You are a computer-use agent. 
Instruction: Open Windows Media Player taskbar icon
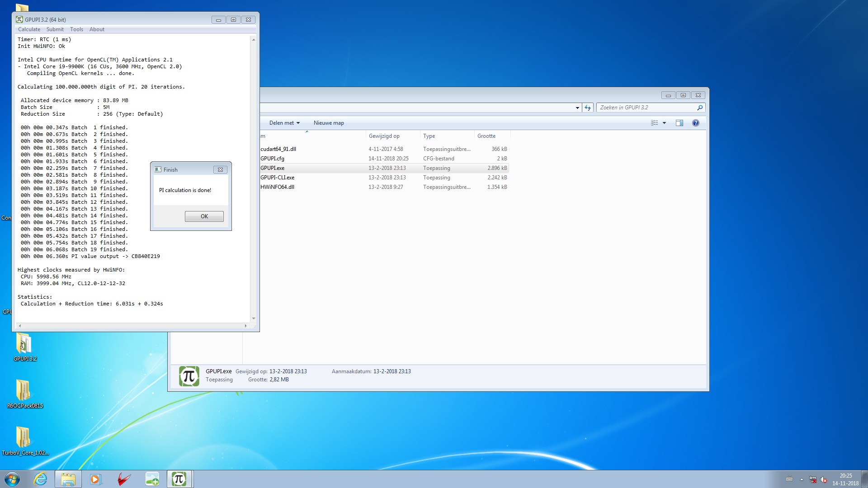click(95, 479)
